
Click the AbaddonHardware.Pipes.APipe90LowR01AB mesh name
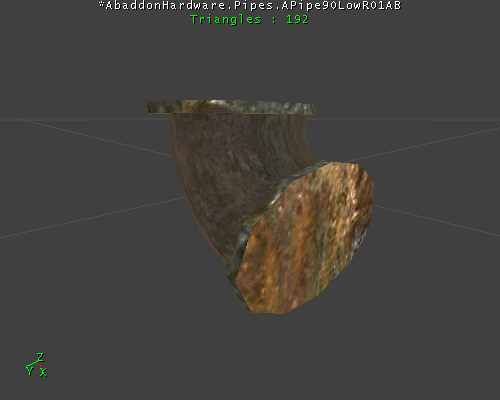click(x=250, y=6)
